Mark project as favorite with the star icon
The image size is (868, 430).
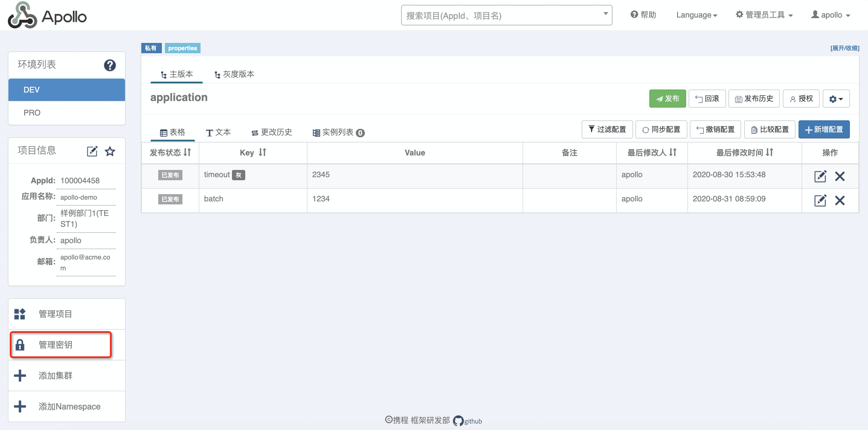(x=110, y=151)
